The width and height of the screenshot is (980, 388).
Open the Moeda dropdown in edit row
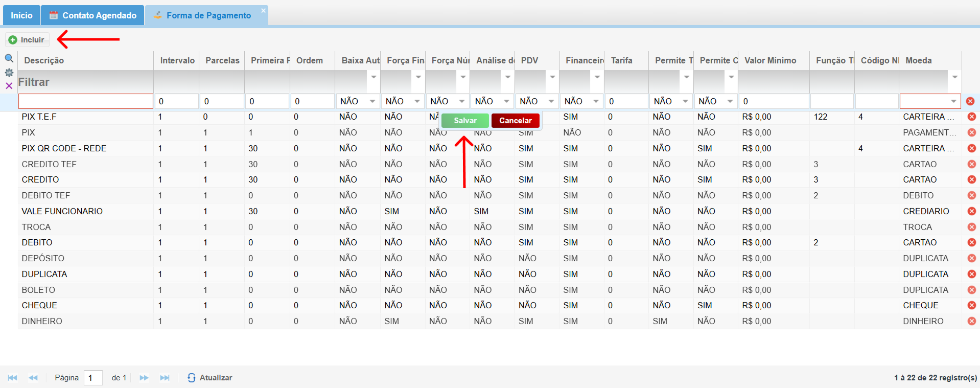click(953, 101)
